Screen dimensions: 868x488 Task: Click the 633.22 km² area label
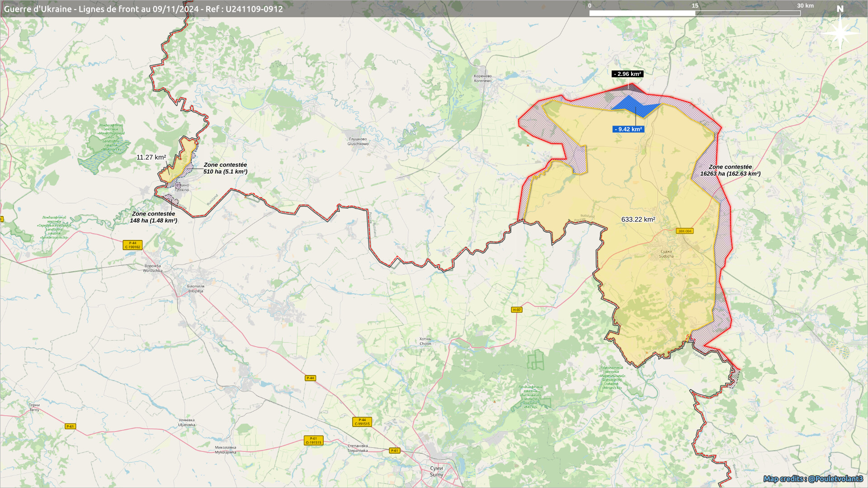click(638, 219)
